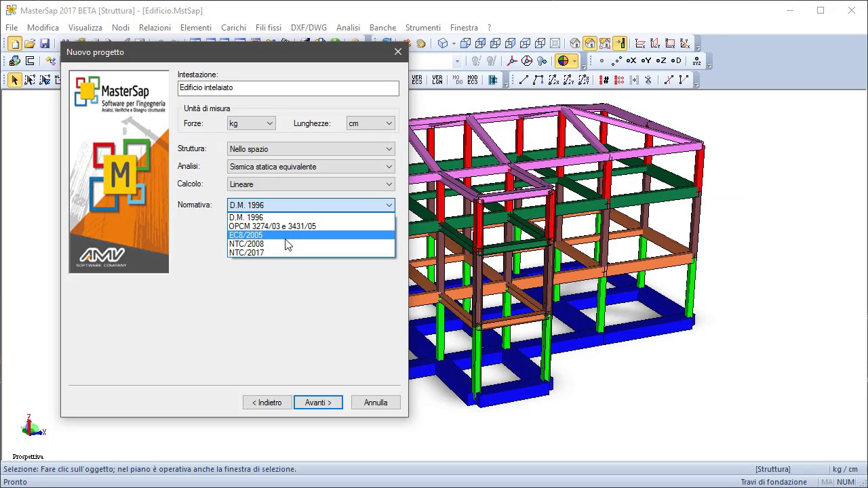This screenshot has width=868, height=488.
Task: Select the Z-X plane view icon
Action: coord(670,43)
